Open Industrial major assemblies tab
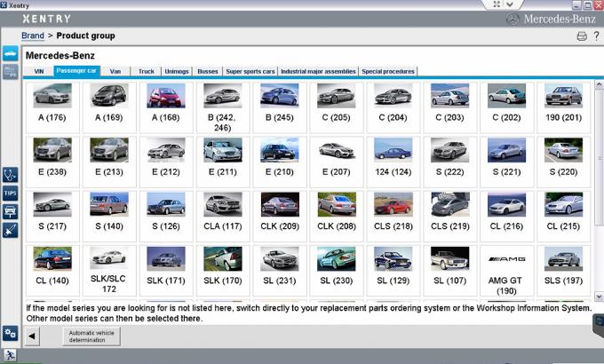The height and width of the screenshot is (364, 604). tap(318, 71)
